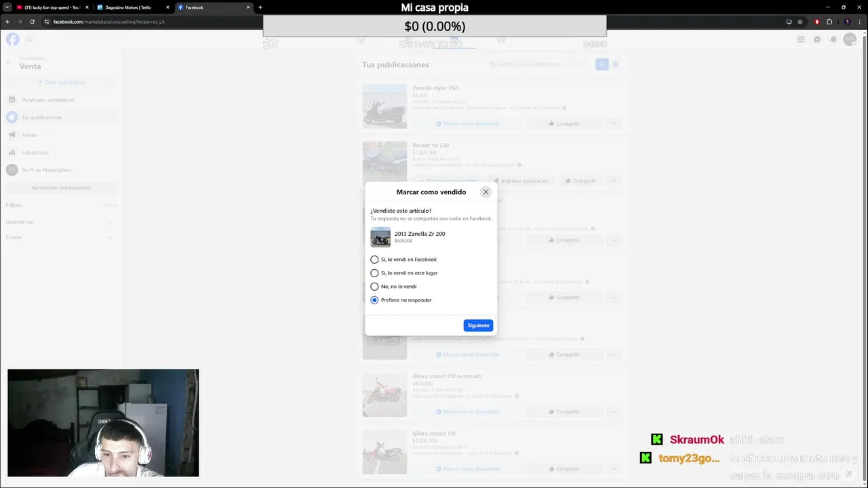The height and width of the screenshot is (488, 868).
Task: Choose 'No, no lo vendí' radio button
Action: 374,287
